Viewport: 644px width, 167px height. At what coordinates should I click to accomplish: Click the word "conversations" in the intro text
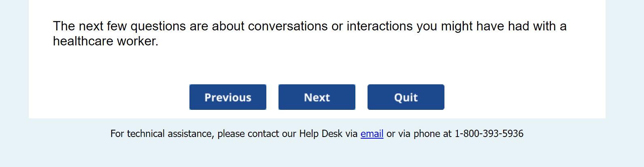pyautogui.click(x=287, y=26)
